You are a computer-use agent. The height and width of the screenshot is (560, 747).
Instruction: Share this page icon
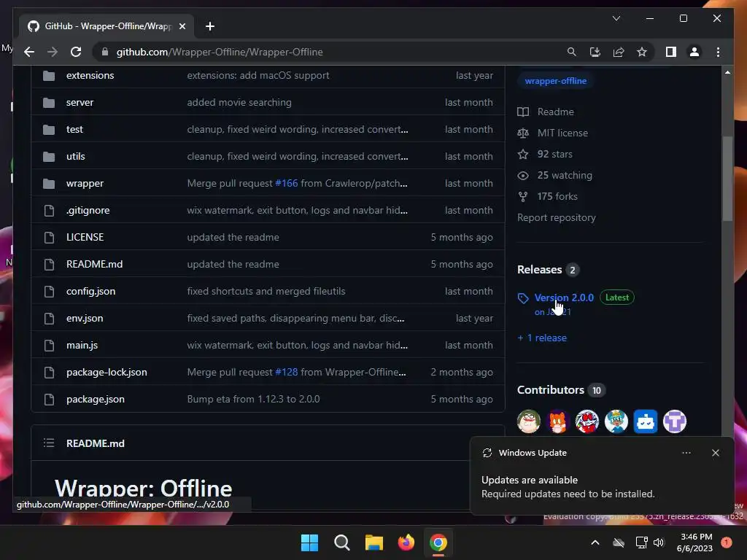tap(619, 52)
